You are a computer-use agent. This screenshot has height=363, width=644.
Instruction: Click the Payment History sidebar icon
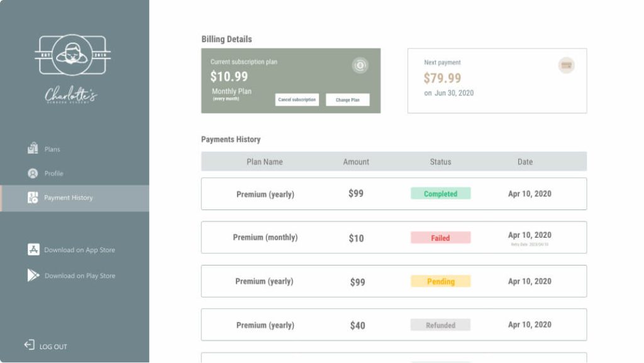coord(33,198)
